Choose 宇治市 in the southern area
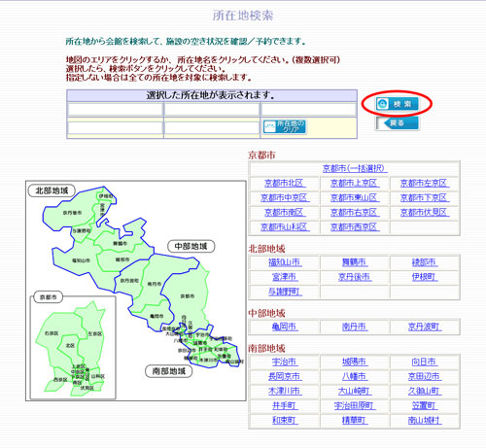The width and height of the screenshot is (486, 448). tap(285, 362)
